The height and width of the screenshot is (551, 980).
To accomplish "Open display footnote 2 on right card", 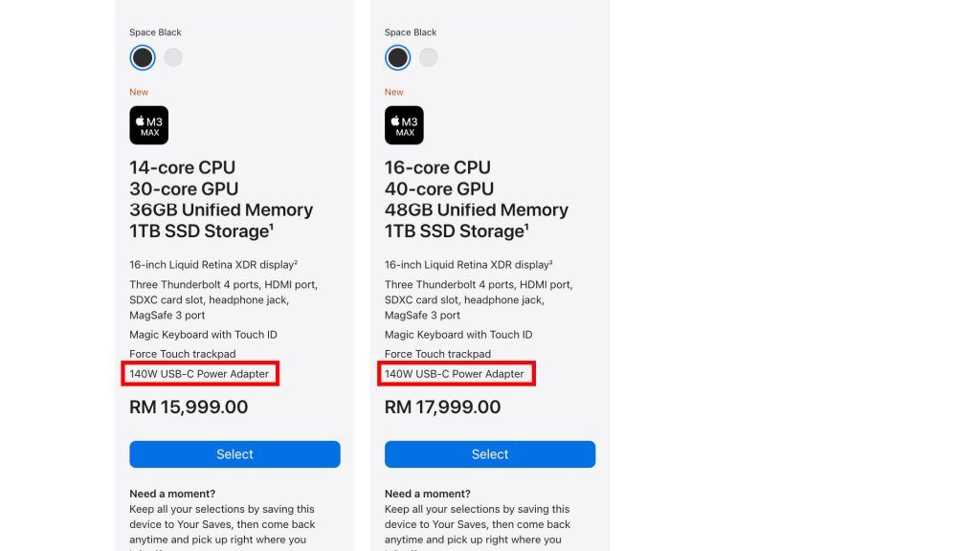I will [x=550, y=262].
